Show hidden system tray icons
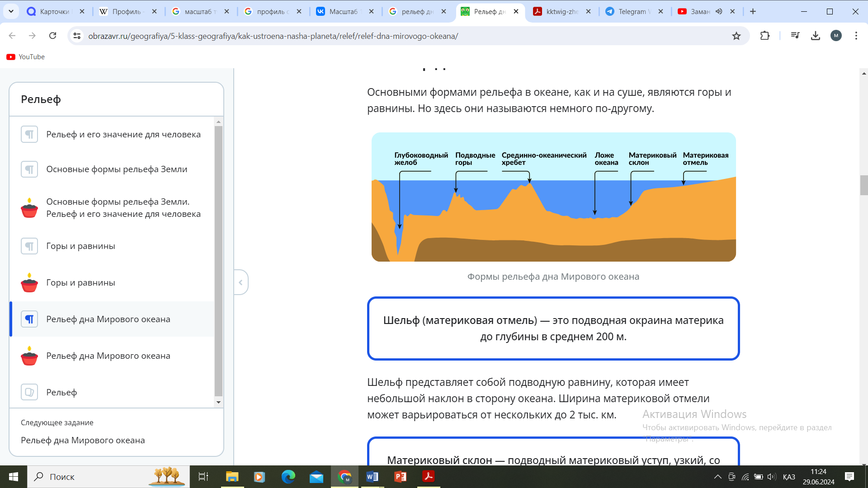This screenshot has height=488, width=868. [x=717, y=477]
